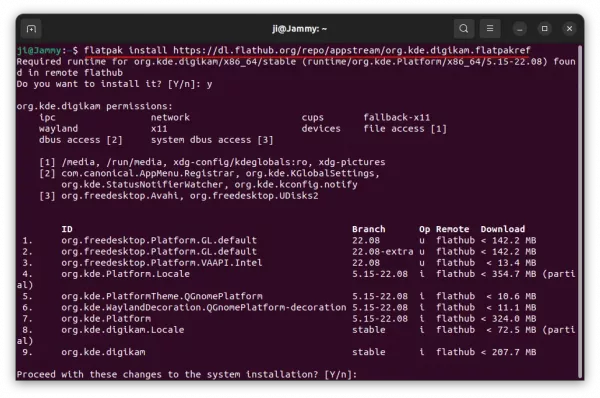
Task: Click the org.kde.digikam row 9 entry
Action: pos(103,352)
